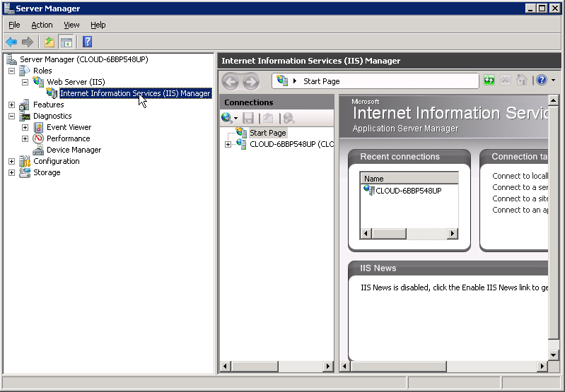Click the Device Manager icon
This screenshot has height=392, width=565.
38,150
